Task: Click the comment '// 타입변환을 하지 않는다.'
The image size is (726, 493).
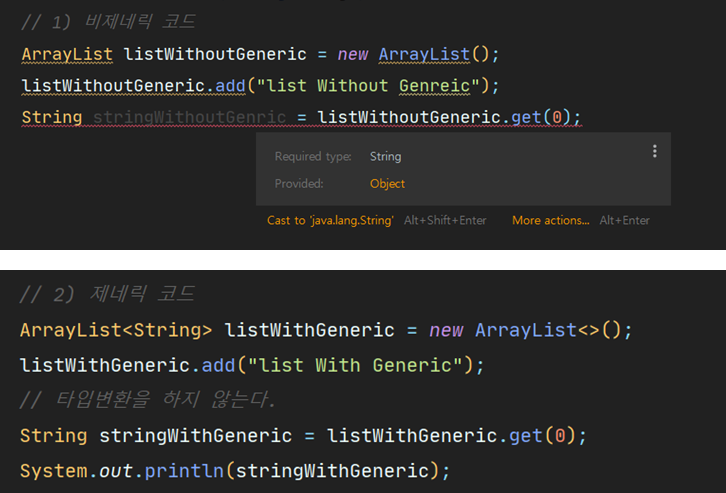Action: (x=148, y=399)
